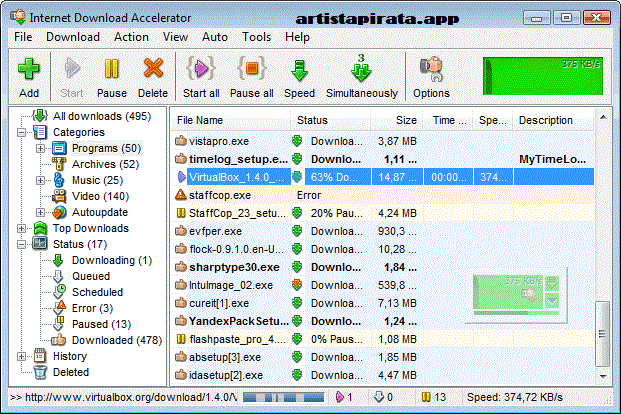621x414 pixels.
Task: Select the Scheduled status filter
Action: [97, 292]
